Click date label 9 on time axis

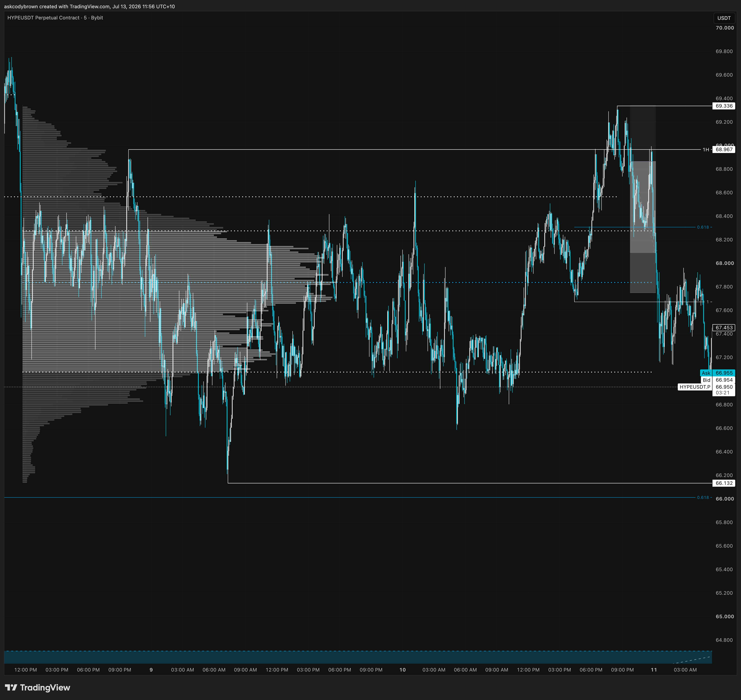tap(151, 670)
